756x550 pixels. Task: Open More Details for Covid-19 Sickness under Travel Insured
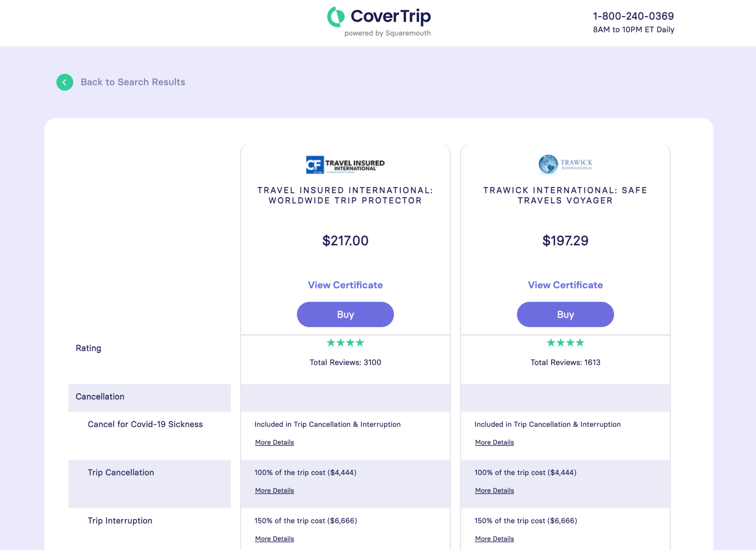(274, 442)
